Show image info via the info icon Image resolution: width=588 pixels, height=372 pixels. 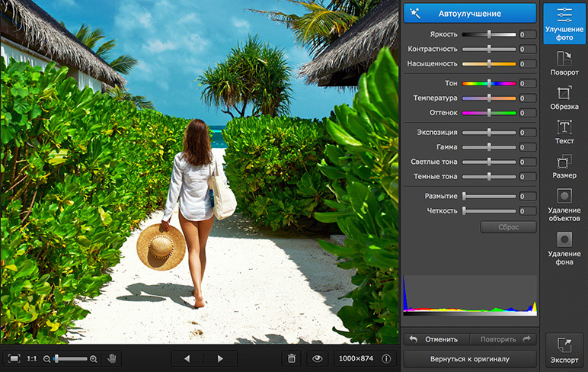pyautogui.click(x=386, y=358)
